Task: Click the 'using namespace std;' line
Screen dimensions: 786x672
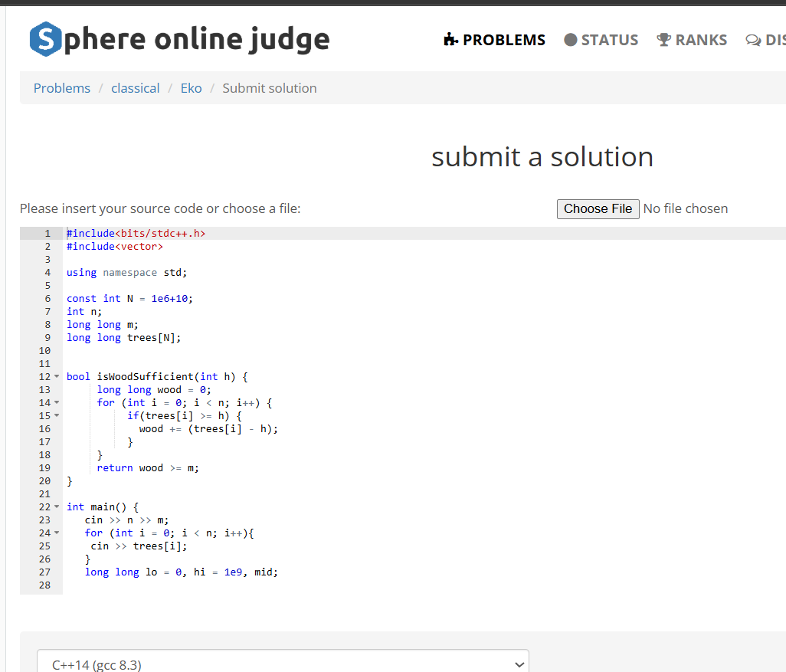Action: [x=127, y=272]
